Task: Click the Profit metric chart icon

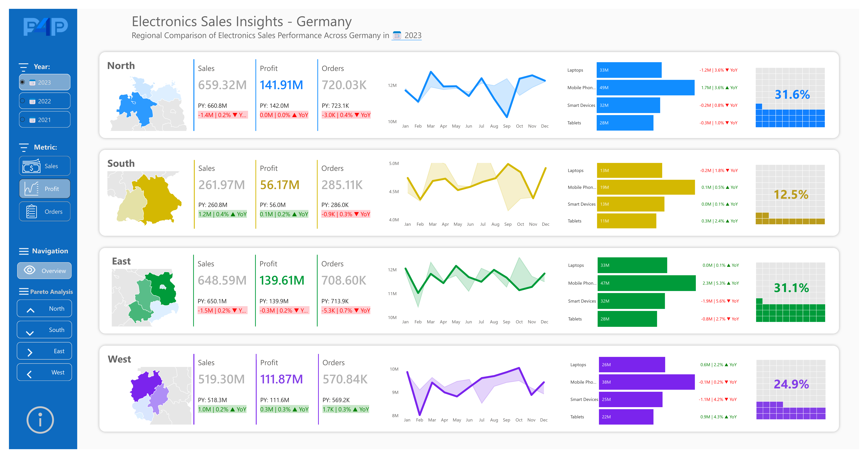Action: [31, 189]
